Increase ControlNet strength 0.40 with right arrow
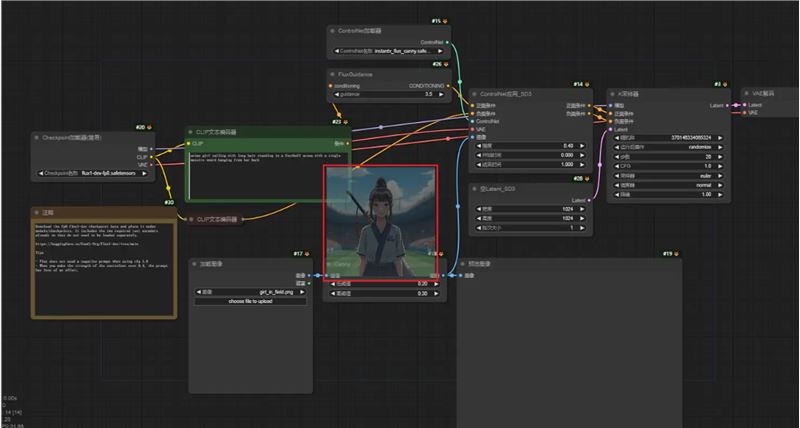The image size is (800, 428). tap(582, 146)
